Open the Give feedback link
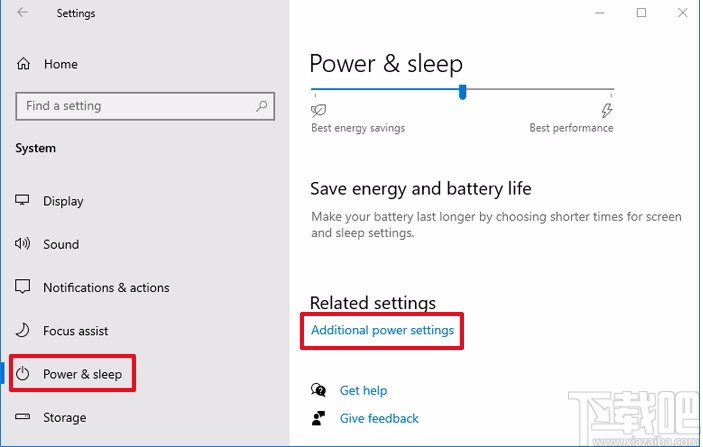Screen dimensions: 703x447 click(379, 418)
